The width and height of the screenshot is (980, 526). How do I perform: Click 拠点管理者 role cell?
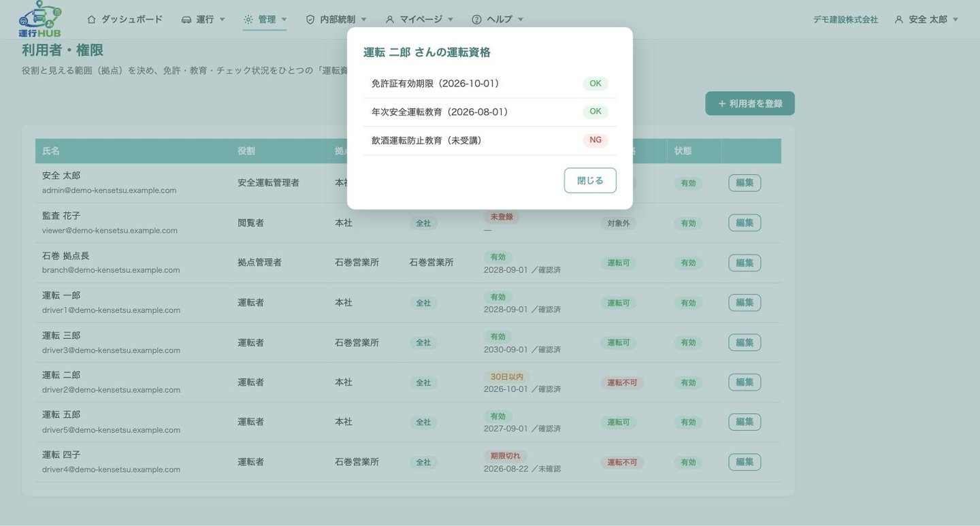click(259, 262)
